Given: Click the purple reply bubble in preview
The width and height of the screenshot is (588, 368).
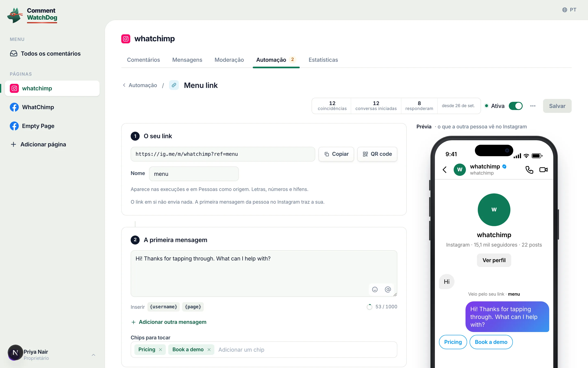Looking at the screenshot, I should pyautogui.click(x=507, y=317).
